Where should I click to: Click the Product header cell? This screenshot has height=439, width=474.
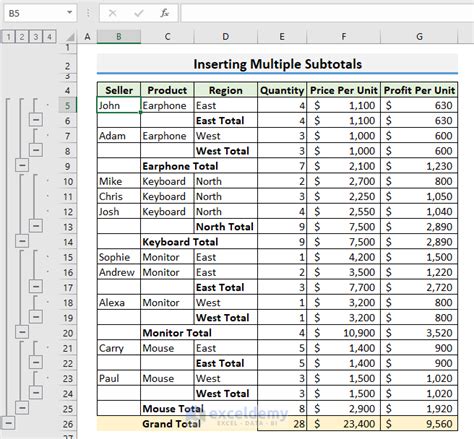tap(167, 90)
